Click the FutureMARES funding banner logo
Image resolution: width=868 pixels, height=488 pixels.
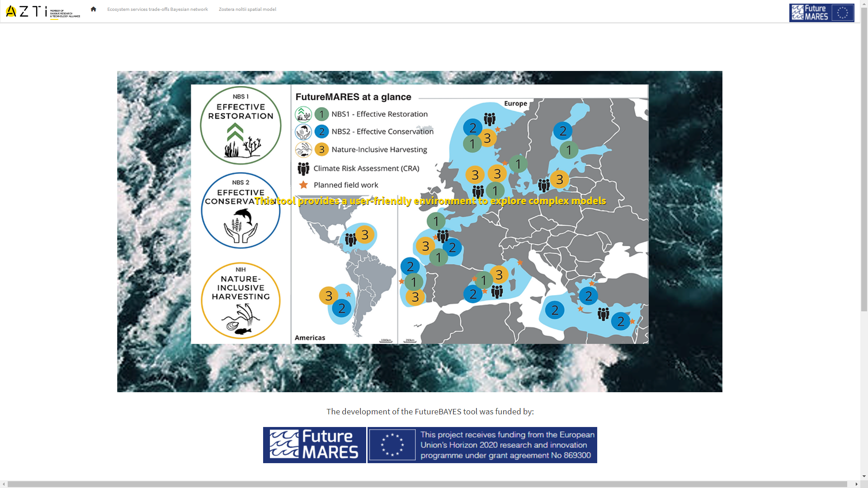[315, 445]
